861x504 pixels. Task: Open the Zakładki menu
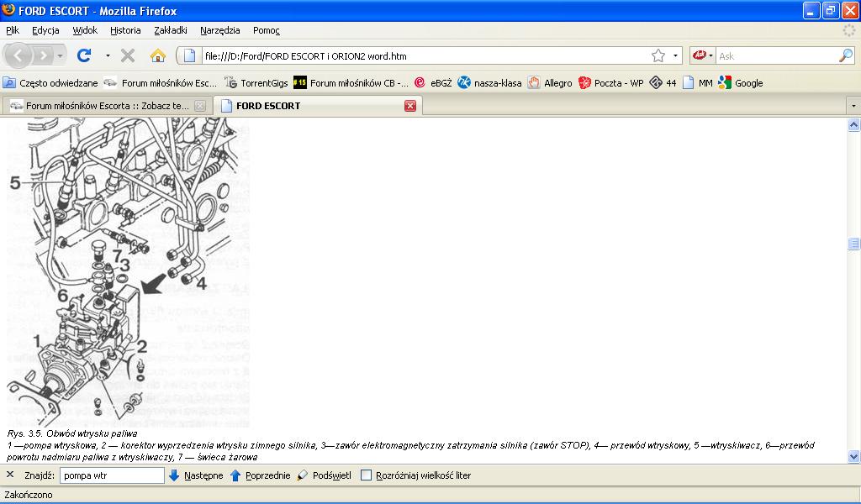(x=171, y=30)
